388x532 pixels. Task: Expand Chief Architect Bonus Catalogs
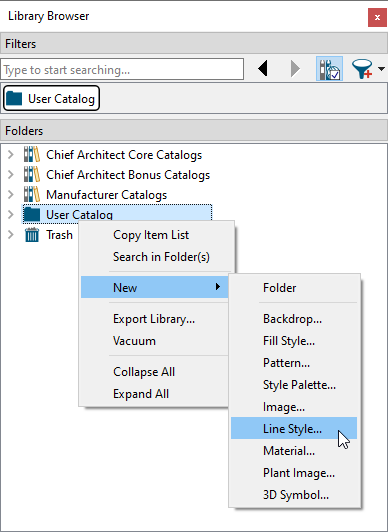tap(11, 175)
